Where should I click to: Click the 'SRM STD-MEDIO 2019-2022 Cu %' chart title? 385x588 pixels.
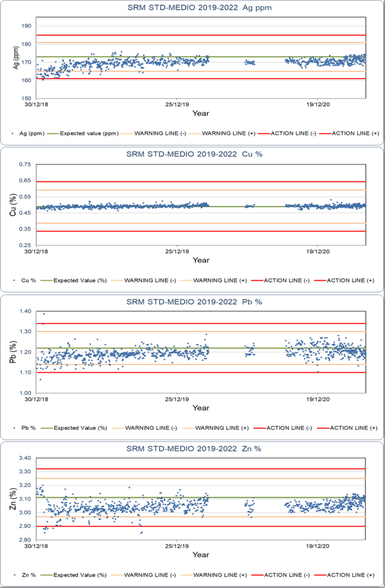(194, 154)
